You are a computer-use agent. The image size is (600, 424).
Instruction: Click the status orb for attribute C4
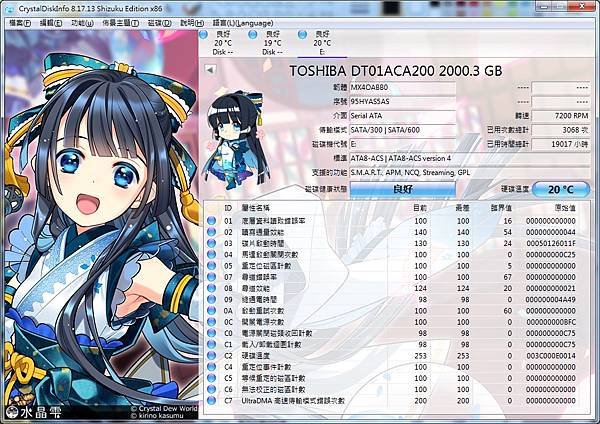[211, 367]
